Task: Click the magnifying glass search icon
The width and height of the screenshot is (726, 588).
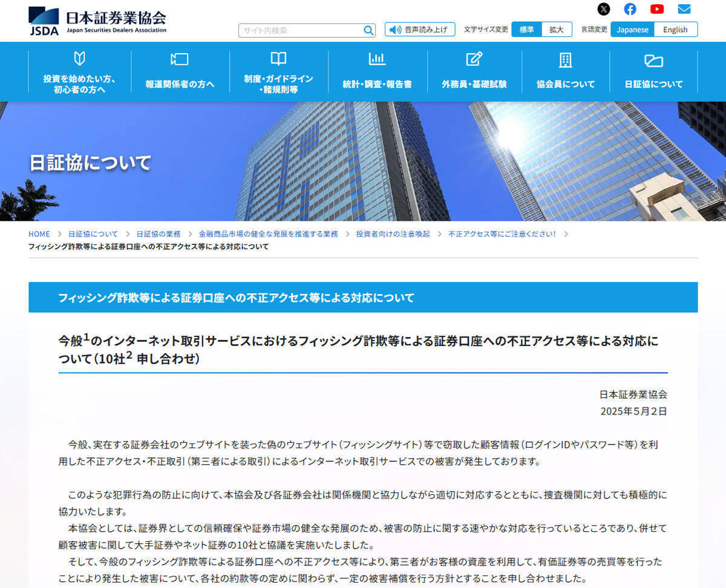Action: [x=368, y=30]
